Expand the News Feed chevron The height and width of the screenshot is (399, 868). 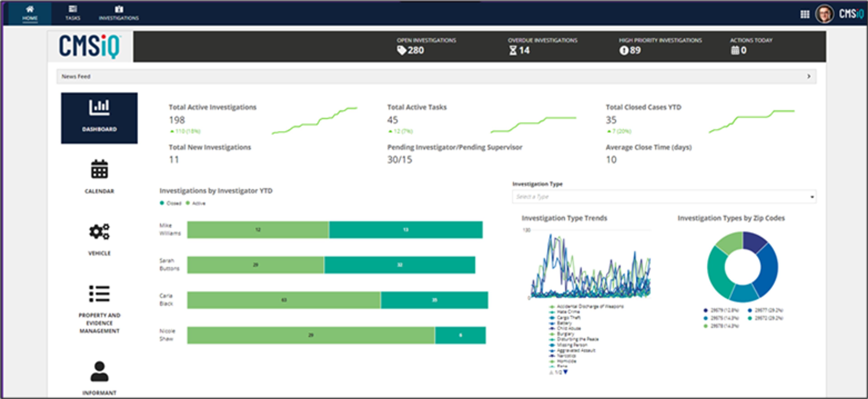tap(809, 76)
